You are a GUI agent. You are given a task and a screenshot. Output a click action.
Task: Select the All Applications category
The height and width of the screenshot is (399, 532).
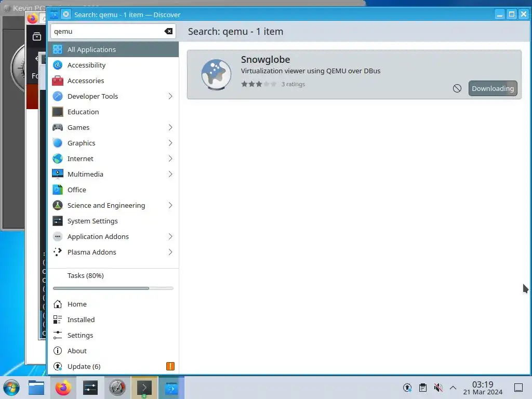(x=113, y=49)
